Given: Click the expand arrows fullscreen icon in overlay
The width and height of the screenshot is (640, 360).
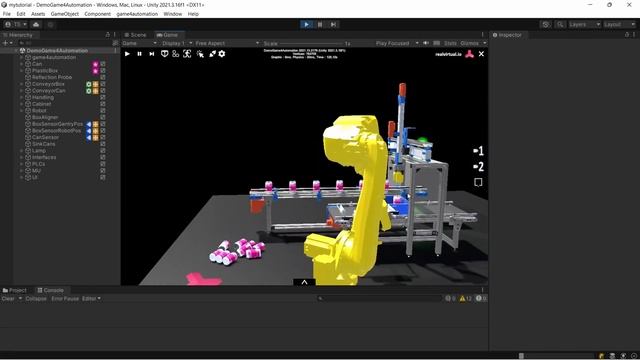Looking at the screenshot, I should tap(213, 54).
